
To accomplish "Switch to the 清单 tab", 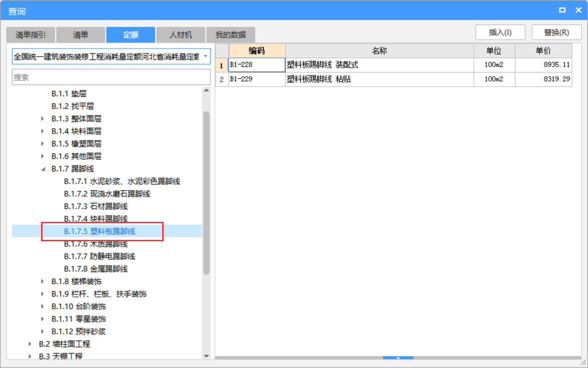I will click(81, 35).
